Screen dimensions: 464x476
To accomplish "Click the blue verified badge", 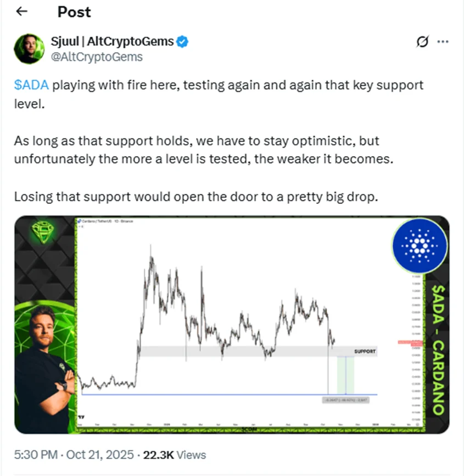I will point(183,41).
